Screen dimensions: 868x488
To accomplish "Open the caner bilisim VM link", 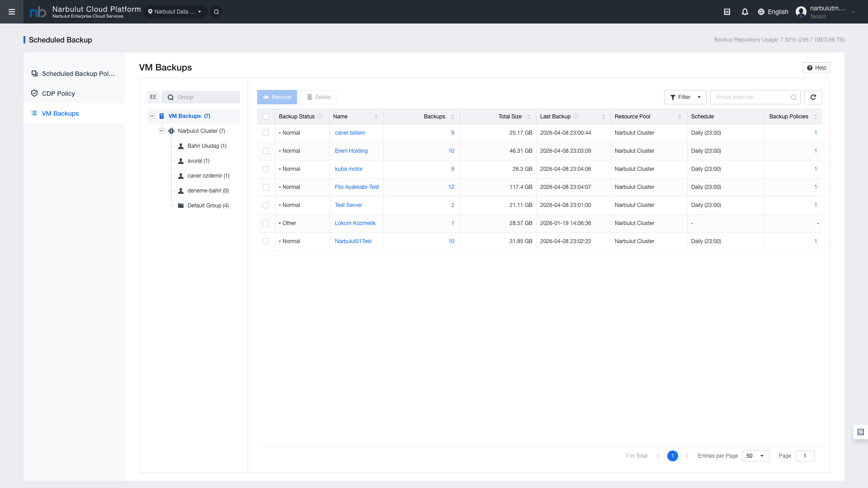I will [x=350, y=133].
